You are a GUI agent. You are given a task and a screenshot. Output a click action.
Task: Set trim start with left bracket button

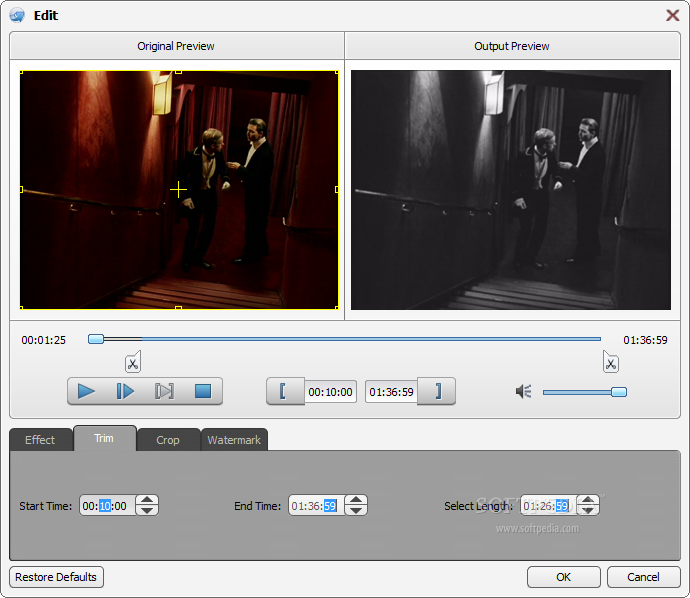285,391
